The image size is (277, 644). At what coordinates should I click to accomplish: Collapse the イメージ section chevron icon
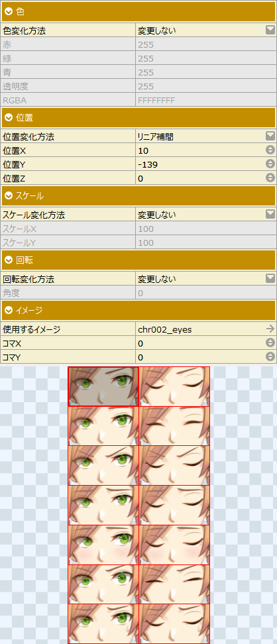[8, 311]
